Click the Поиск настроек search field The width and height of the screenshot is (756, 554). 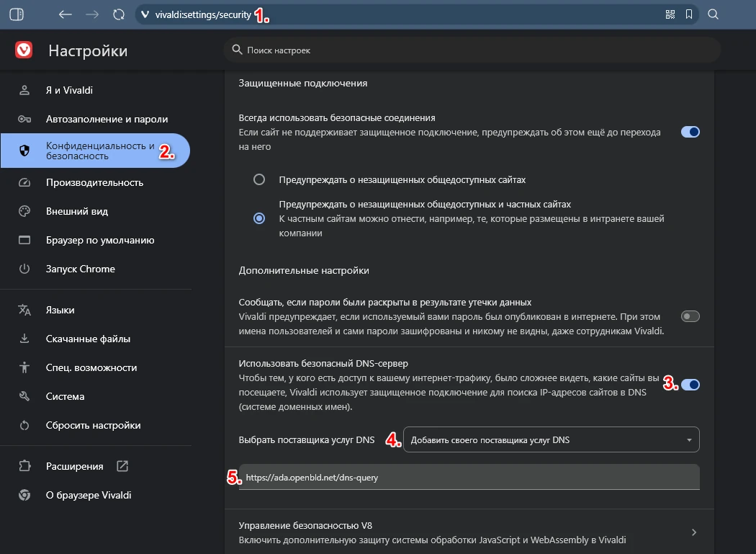coord(472,50)
